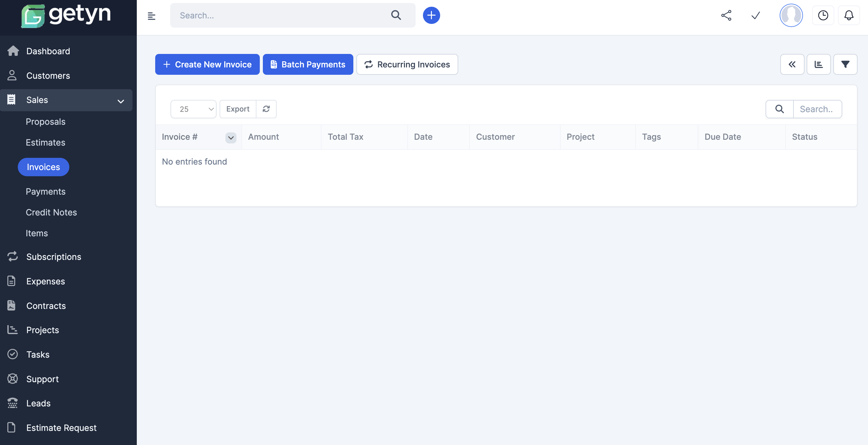Click the user avatar in the top right
Screen dimensions: 868x445
[791, 15]
